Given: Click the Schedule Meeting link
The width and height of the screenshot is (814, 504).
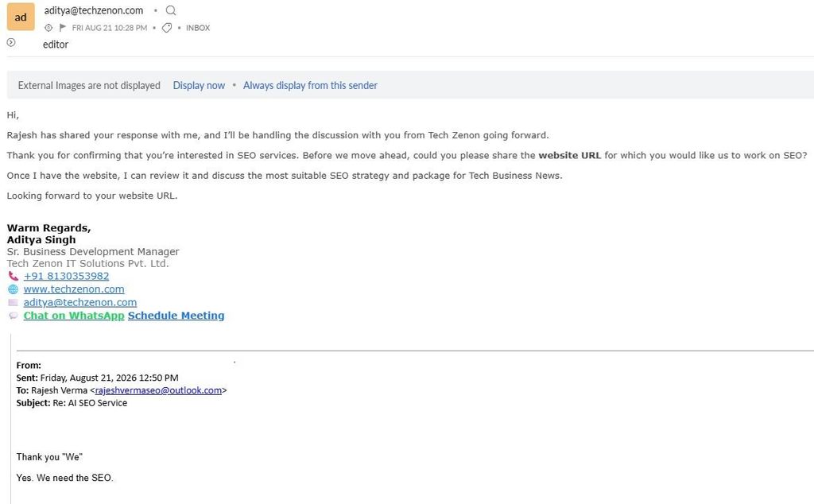Looking at the screenshot, I should coord(176,316).
